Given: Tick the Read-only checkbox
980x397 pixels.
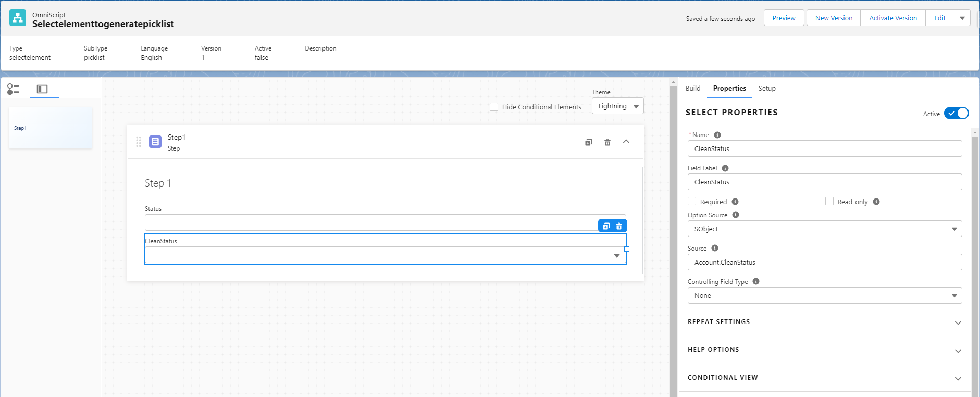Looking at the screenshot, I should (829, 202).
